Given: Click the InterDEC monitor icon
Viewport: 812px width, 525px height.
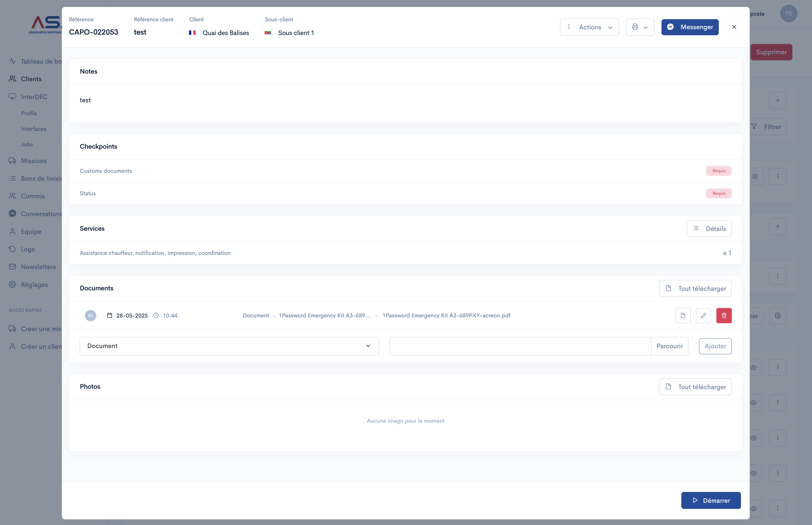Looking at the screenshot, I should tap(12, 96).
